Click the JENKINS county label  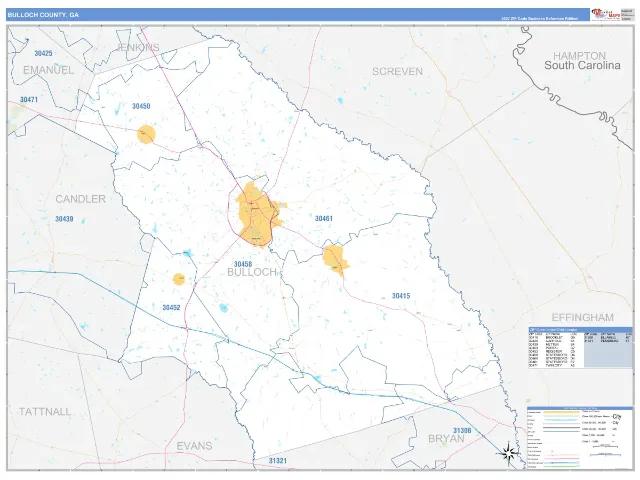[x=138, y=47]
